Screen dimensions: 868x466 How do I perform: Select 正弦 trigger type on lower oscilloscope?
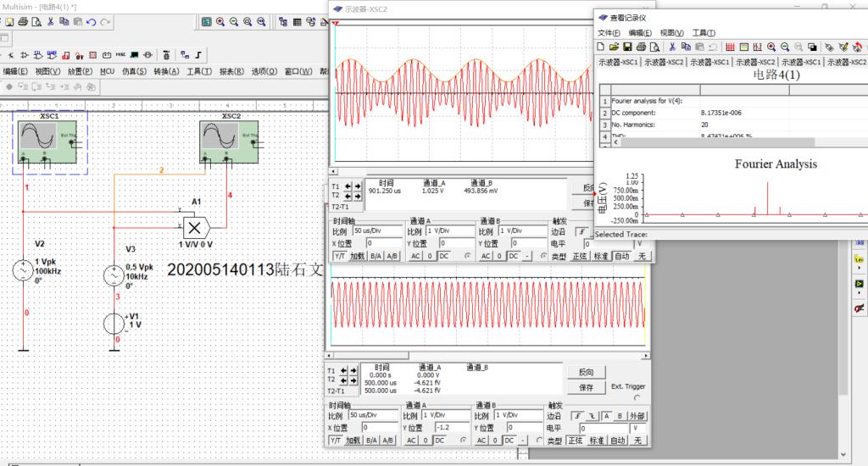(x=576, y=441)
